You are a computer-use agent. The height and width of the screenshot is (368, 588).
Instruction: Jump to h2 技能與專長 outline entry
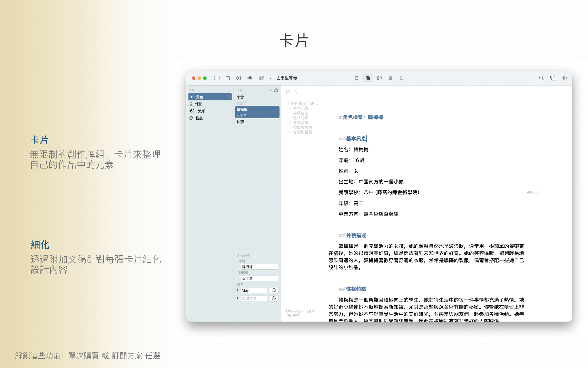[300, 127]
